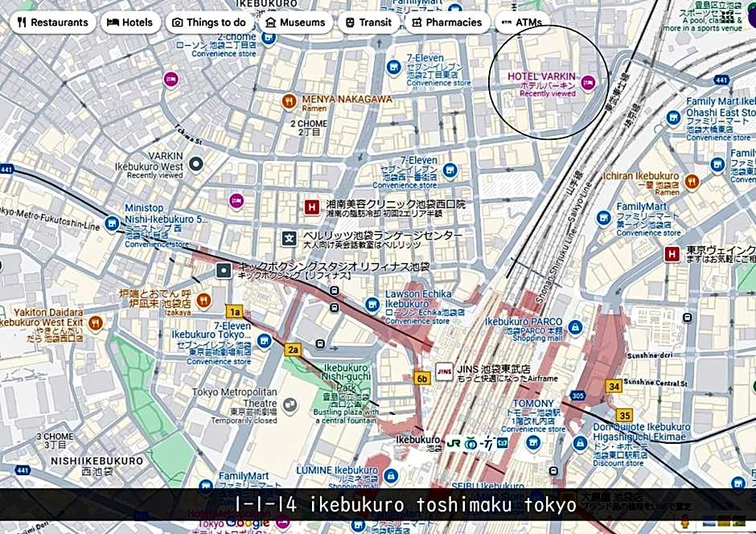Select the Things to do chip

pyautogui.click(x=210, y=23)
